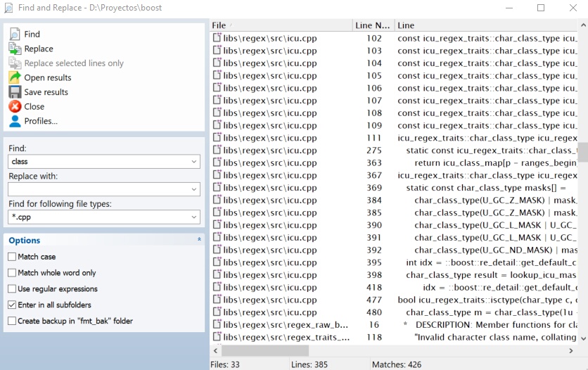Click the Save results floppy icon
The width and height of the screenshot is (588, 370).
(x=15, y=92)
